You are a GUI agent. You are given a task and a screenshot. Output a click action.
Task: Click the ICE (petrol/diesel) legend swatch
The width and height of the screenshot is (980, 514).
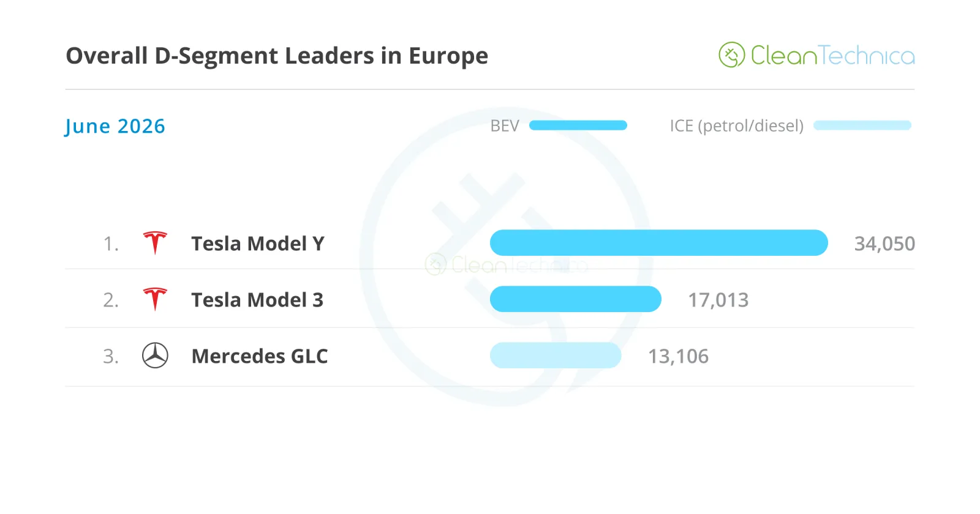pos(862,125)
